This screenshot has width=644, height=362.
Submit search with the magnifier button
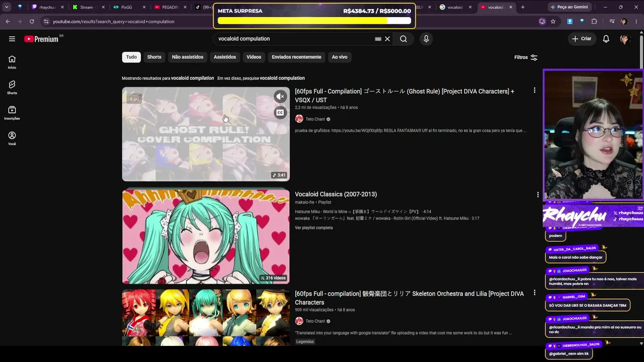pyautogui.click(x=404, y=39)
